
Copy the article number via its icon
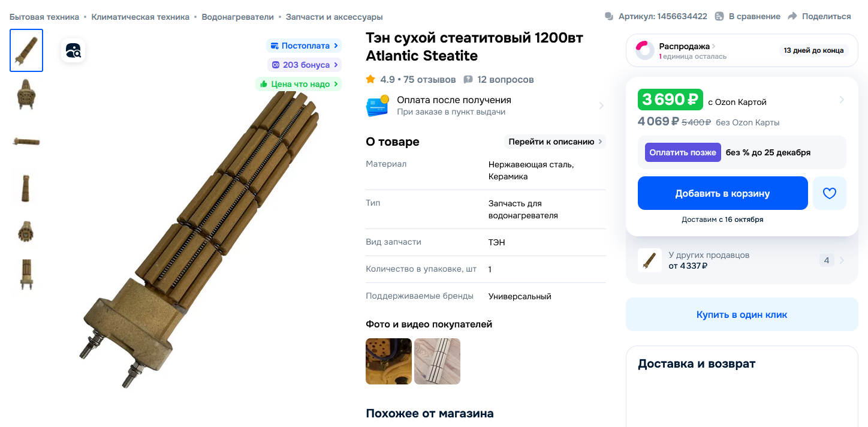coord(609,17)
